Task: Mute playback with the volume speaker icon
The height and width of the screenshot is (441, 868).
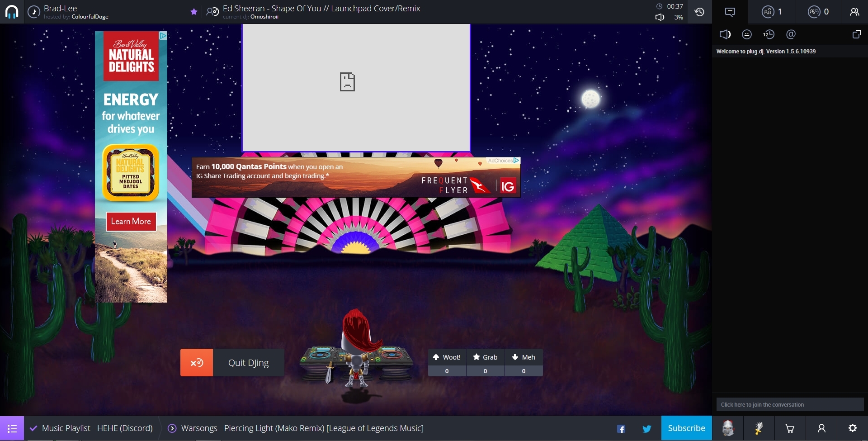Action: [x=660, y=17]
